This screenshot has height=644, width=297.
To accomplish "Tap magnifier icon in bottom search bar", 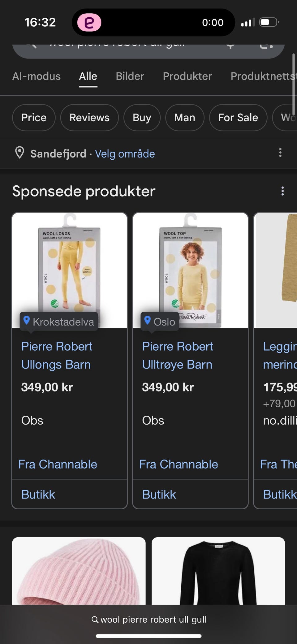I will click(95, 619).
